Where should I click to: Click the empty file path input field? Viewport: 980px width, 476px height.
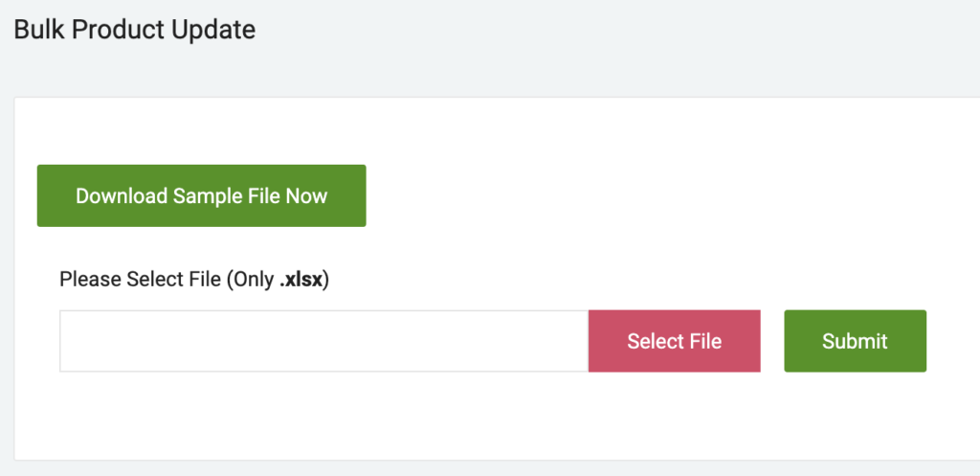click(323, 341)
